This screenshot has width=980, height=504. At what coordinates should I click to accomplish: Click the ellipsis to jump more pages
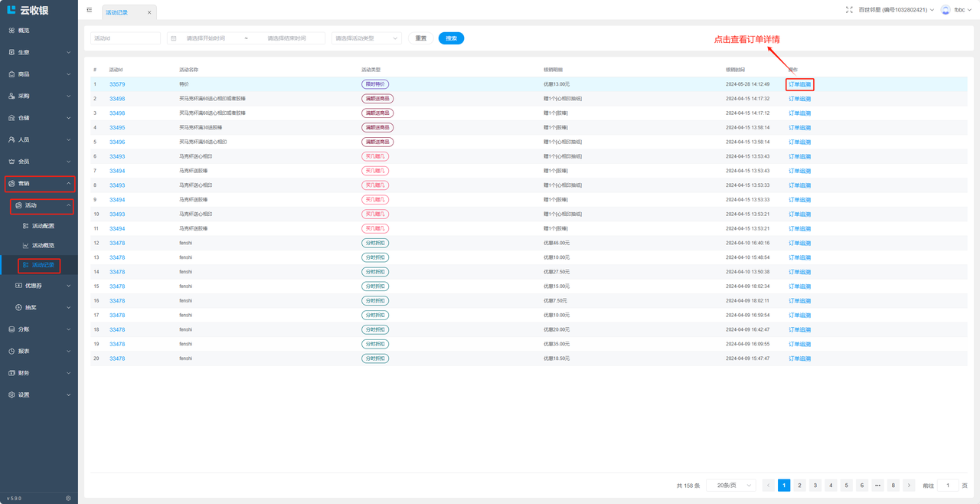[877, 486]
